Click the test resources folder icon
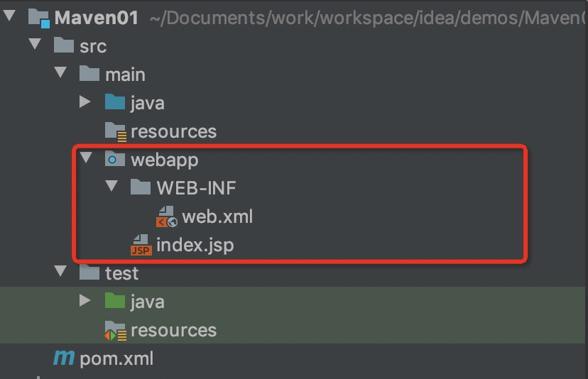Screen dimensions: 588x379 (116, 331)
